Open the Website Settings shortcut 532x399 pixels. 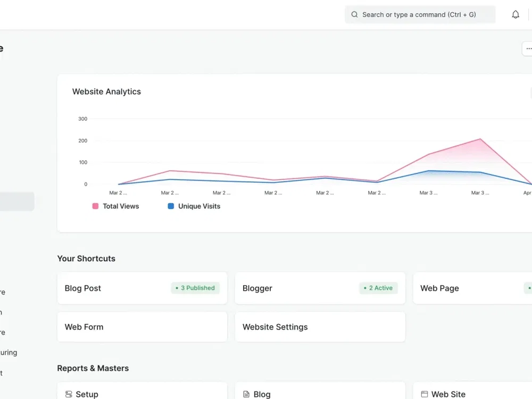point(320,327)
